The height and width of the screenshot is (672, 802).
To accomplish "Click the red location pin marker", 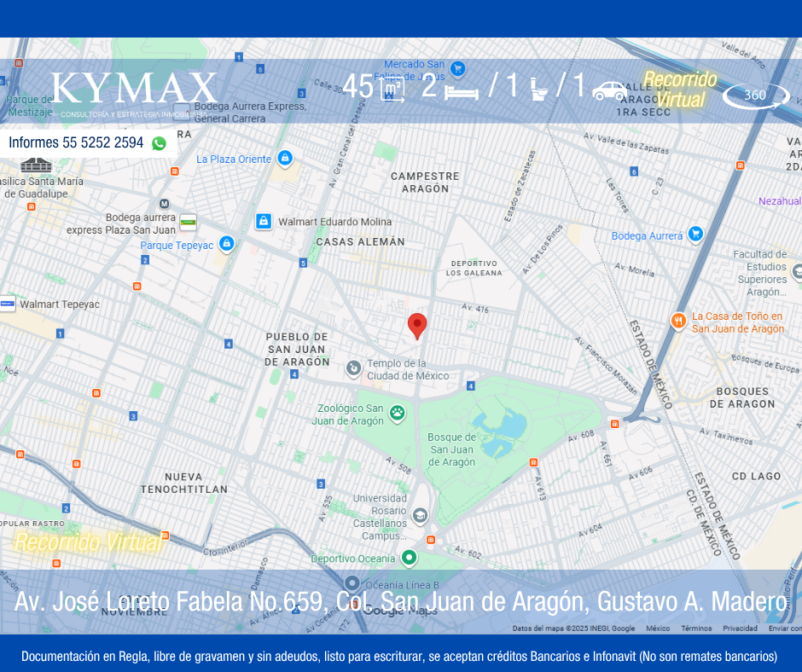I will (x=417, y=326).
